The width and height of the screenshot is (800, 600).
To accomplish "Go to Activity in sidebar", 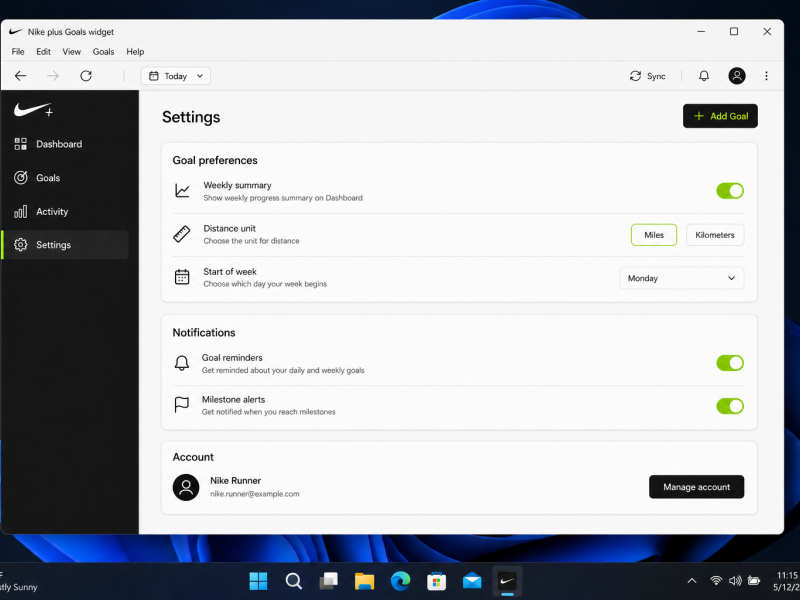I will (66, 211).
